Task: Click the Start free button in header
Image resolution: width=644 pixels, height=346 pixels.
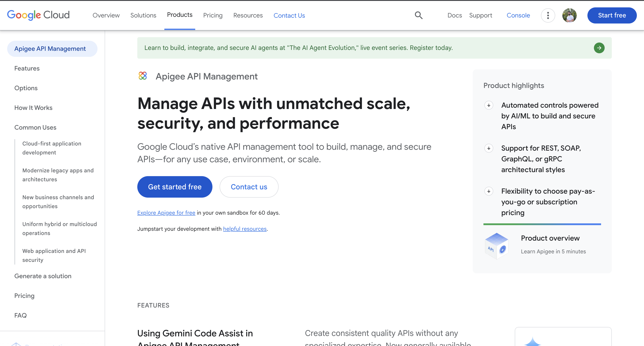Action: pos(612,15)
